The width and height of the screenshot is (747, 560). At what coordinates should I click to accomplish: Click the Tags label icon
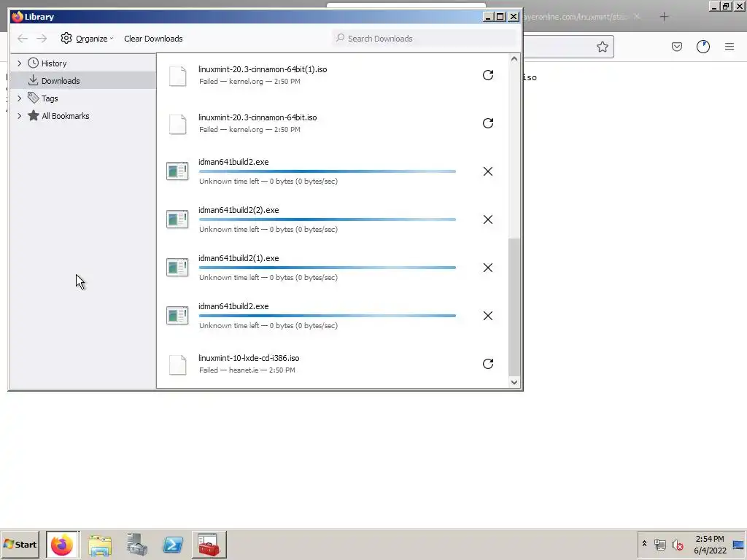pos(34,98)
